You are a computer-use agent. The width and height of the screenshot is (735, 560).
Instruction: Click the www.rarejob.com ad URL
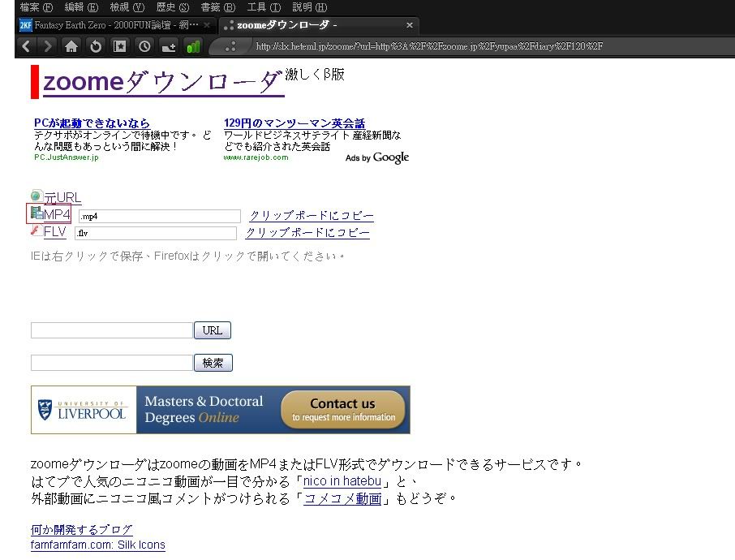[256, 157]
